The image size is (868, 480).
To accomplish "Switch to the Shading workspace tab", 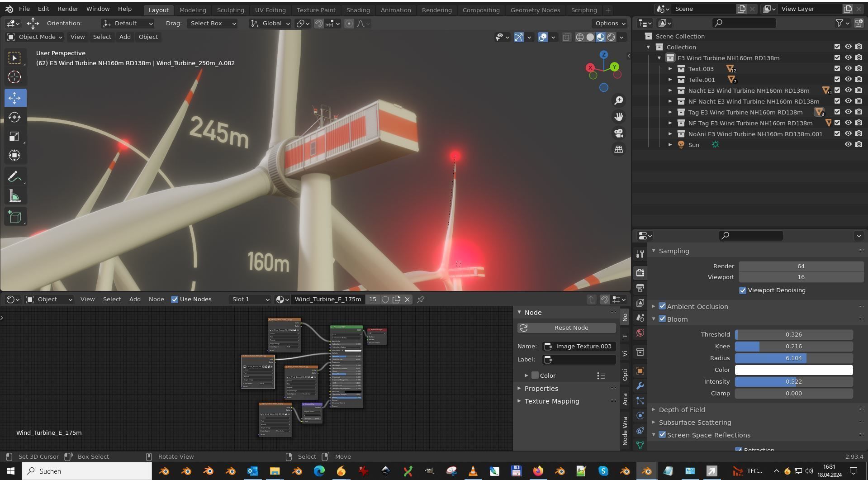I will pos(358,10).
